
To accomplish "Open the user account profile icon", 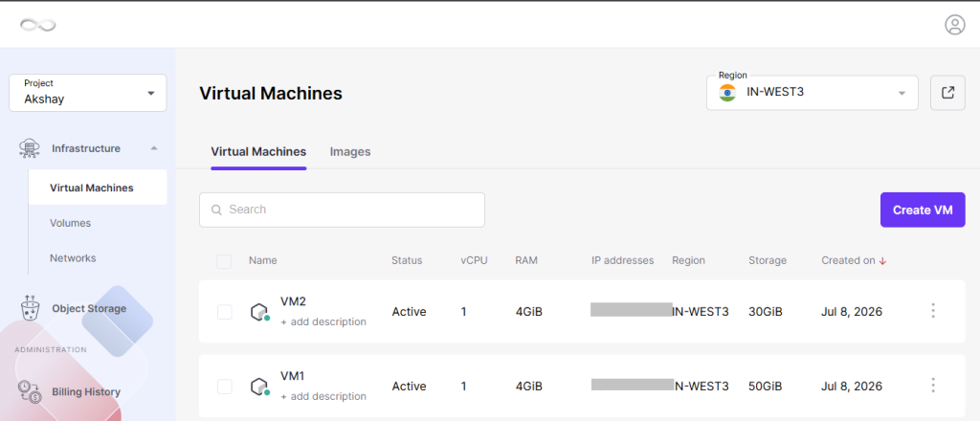I will tap(954, 25).
